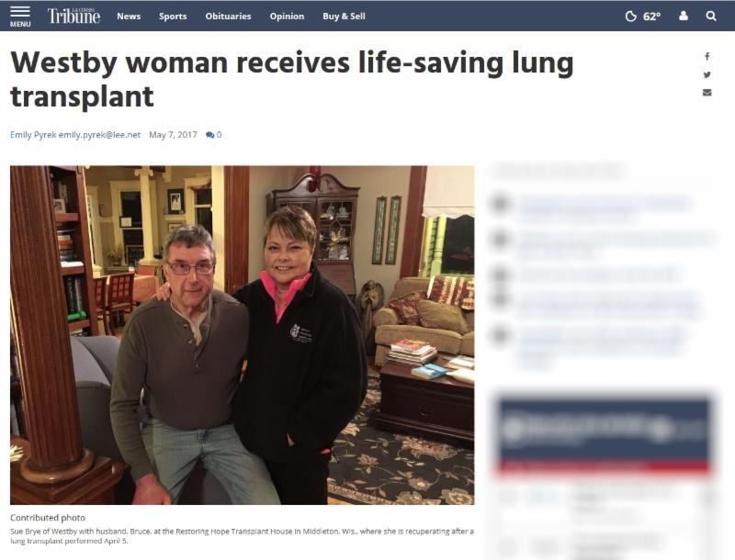Screen dimensions: 735x560
Task: Share article via Facebook icon
Action: coord(707,57)
